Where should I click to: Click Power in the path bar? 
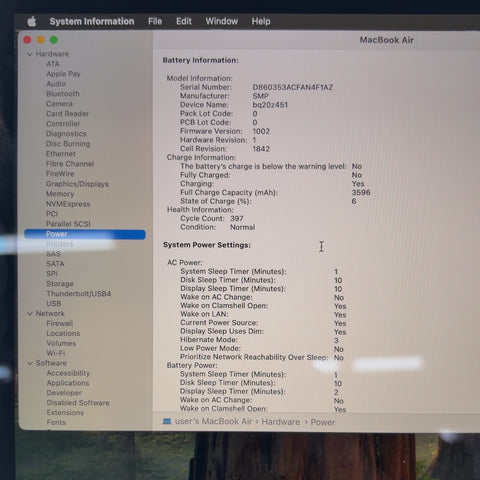coord(323,422)
